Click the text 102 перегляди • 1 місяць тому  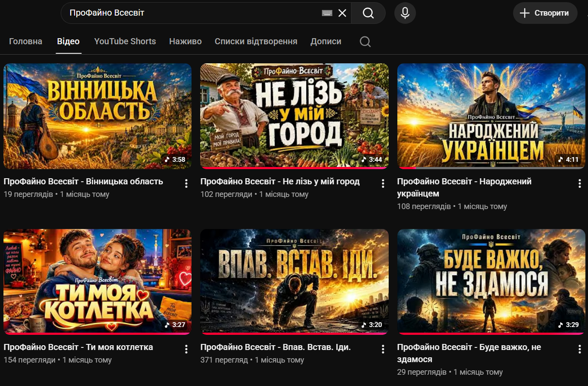click(x=254, y=194)
